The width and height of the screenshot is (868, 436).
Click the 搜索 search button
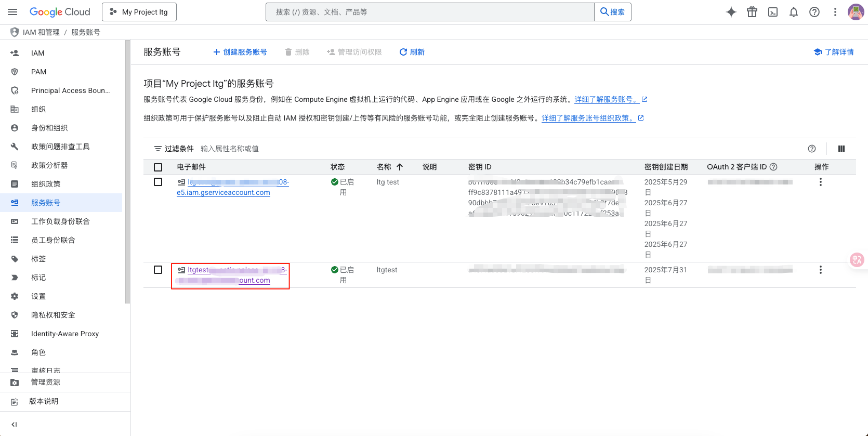613,12
